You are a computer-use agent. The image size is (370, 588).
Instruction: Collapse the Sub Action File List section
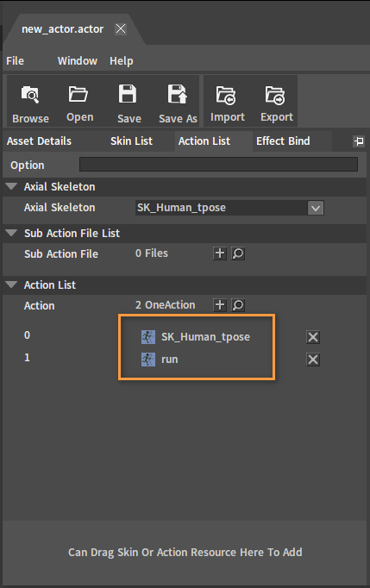click(x=11, y=233)
